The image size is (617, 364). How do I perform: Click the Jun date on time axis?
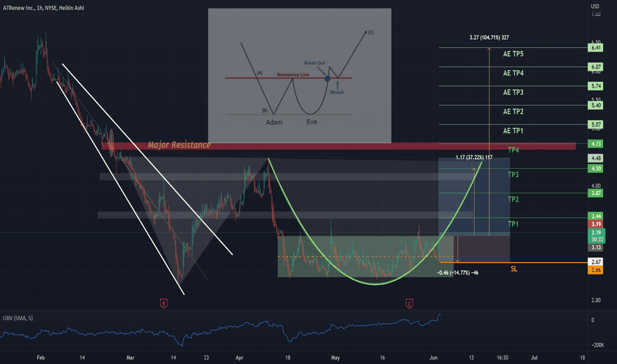pyautogui.click(x=433, y=357)
